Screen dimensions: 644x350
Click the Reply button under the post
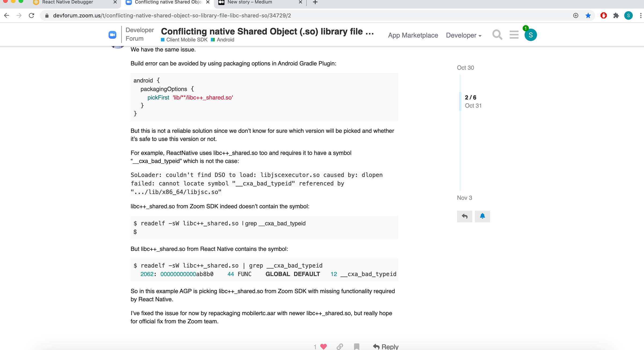(386, 347)
